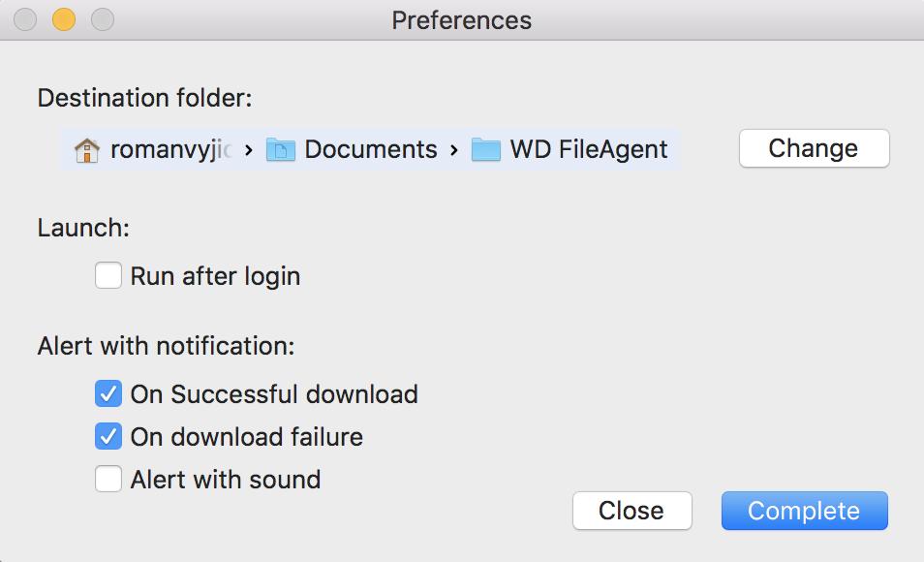924x562 pixels.
Task: Click the blue Complete button
Action: (x=804, y=511)
